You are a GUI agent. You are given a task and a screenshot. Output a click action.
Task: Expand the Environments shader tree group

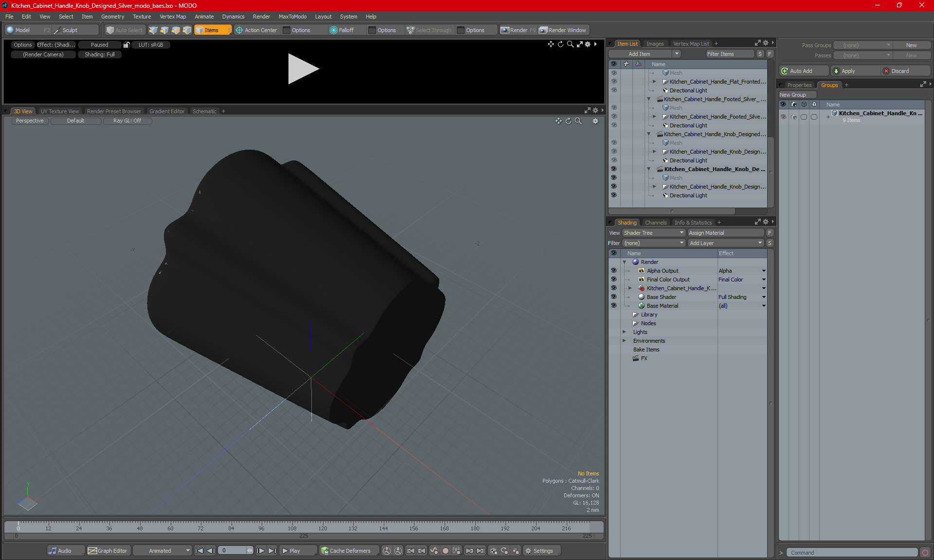624,341
